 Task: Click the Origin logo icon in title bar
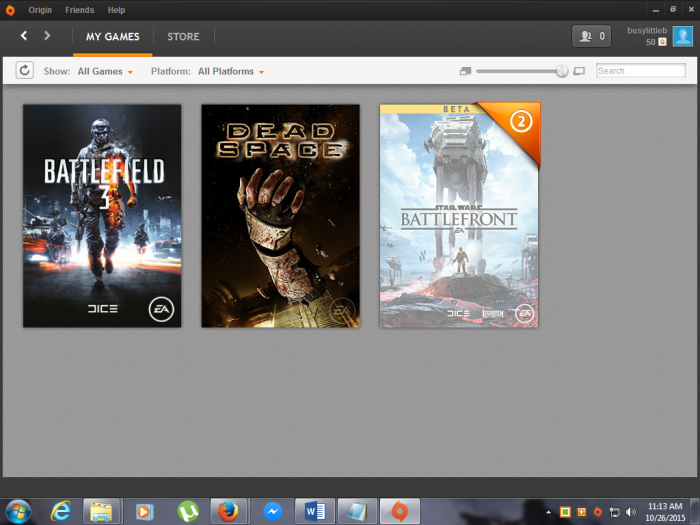coord(10,10)
